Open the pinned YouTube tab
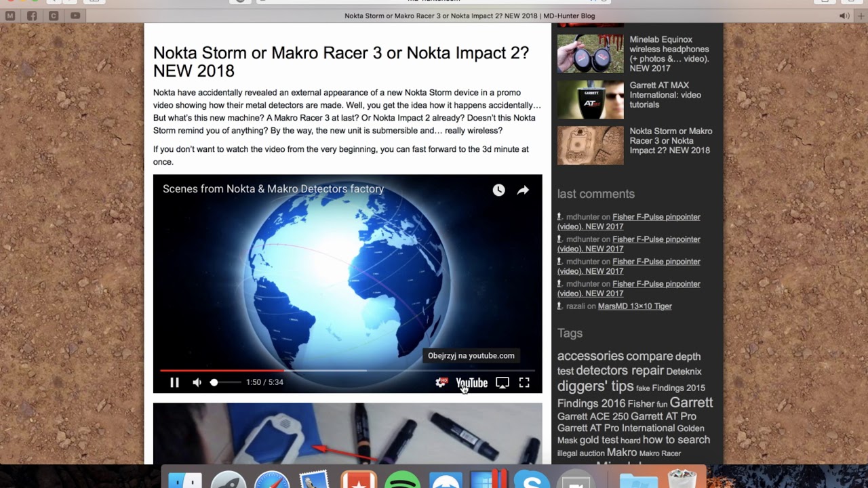Screen dimensions: 868x488 pyautogui.click(x=75, y=16)
